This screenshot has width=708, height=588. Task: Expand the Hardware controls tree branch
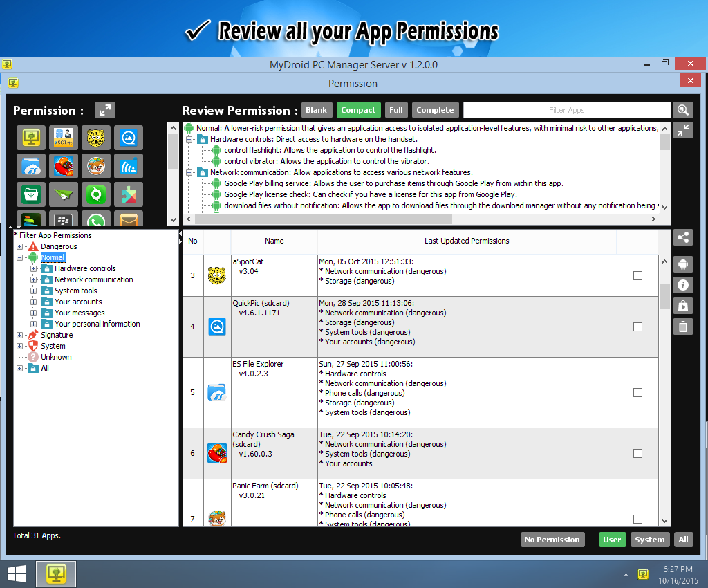[x=33, y=268]
